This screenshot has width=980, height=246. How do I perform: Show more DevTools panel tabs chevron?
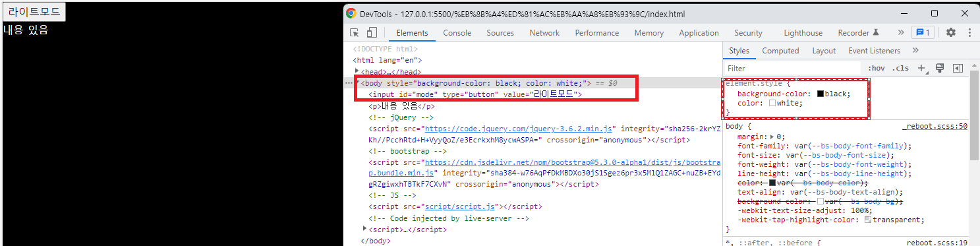click(901, 32)
